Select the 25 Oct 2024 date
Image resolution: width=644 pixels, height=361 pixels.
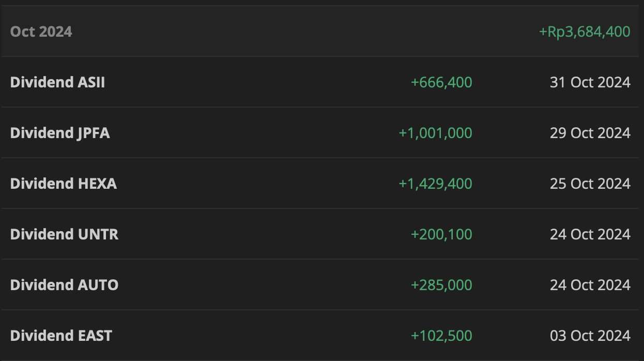point(590,184)
